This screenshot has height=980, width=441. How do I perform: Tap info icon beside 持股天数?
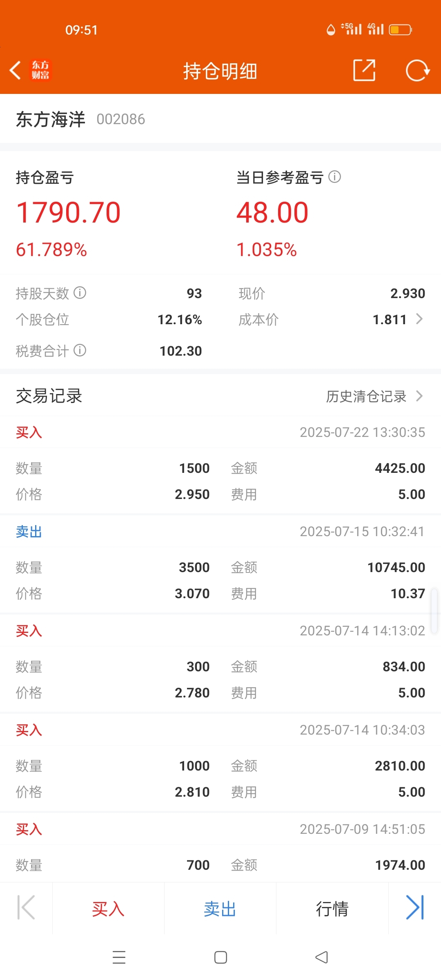(x=80, y=293)
